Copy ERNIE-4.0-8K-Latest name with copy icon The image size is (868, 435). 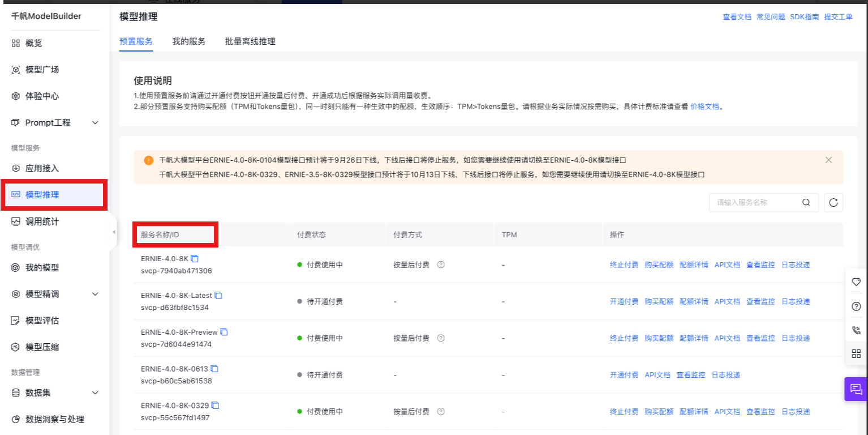point(218,295)
